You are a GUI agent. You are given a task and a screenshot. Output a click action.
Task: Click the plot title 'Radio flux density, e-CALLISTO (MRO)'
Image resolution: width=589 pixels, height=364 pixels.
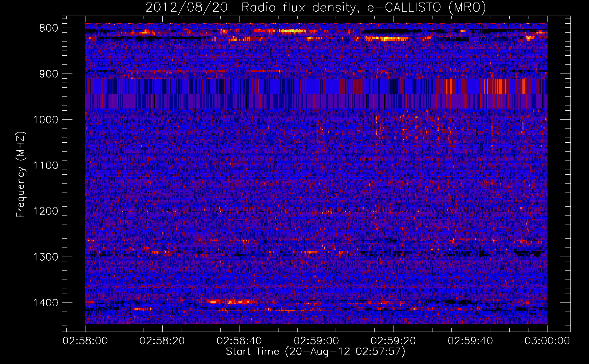point(364,7)
